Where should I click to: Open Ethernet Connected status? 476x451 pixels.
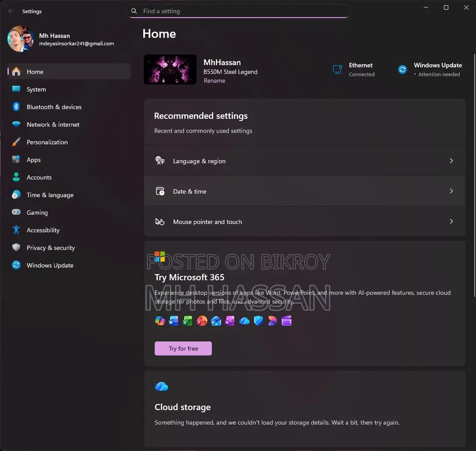point(354,70)
